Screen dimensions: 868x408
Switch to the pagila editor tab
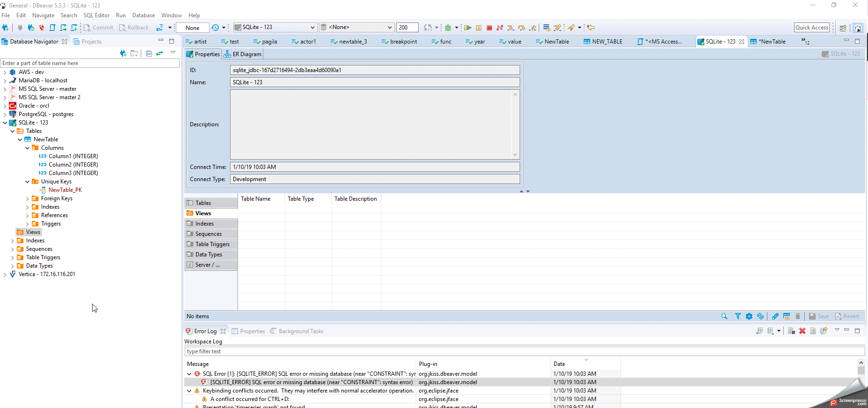[x=265, y=42]
